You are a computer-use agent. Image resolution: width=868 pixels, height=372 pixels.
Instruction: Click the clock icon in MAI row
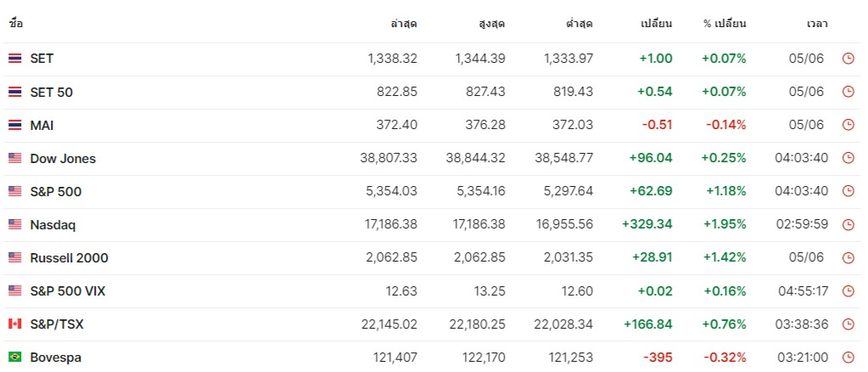[848, 125]
